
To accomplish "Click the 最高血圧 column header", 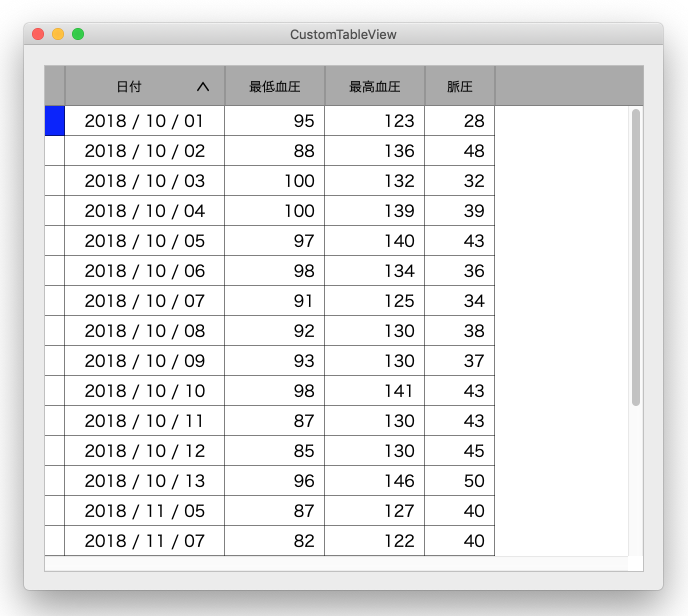I will point(374,86).
